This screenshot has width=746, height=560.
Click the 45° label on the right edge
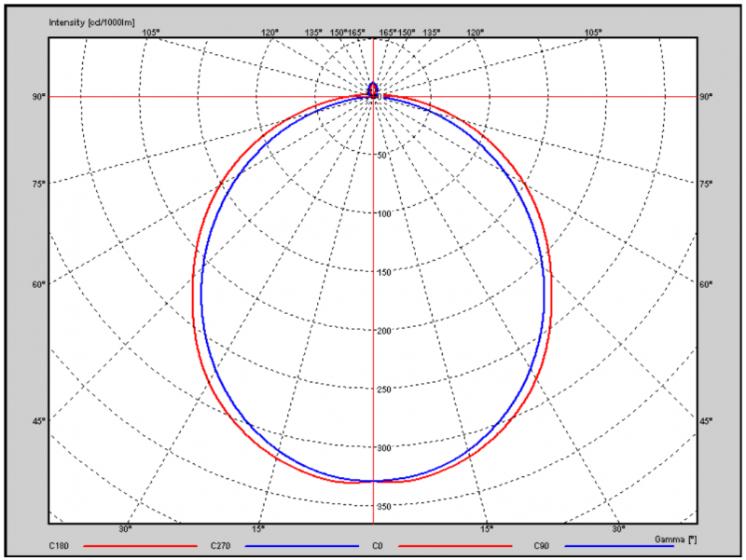[706, 421]
